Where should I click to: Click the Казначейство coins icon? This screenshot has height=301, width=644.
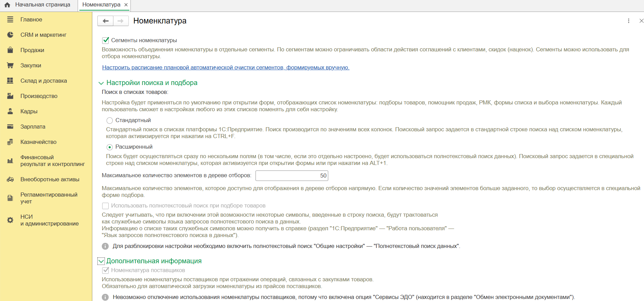pyautogui.click(x=10, y=142)
